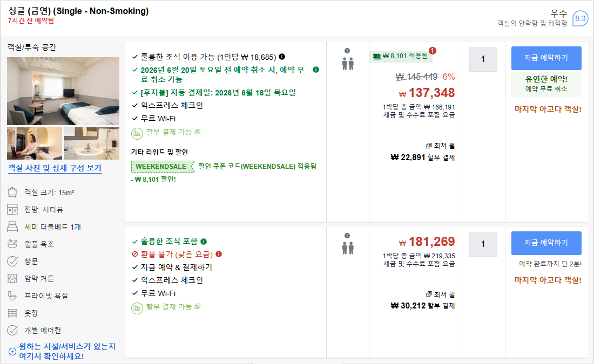Screen dimensions: 594x364
Task: Click the 8,101 coupon applied badge
Action: [401, 57]
